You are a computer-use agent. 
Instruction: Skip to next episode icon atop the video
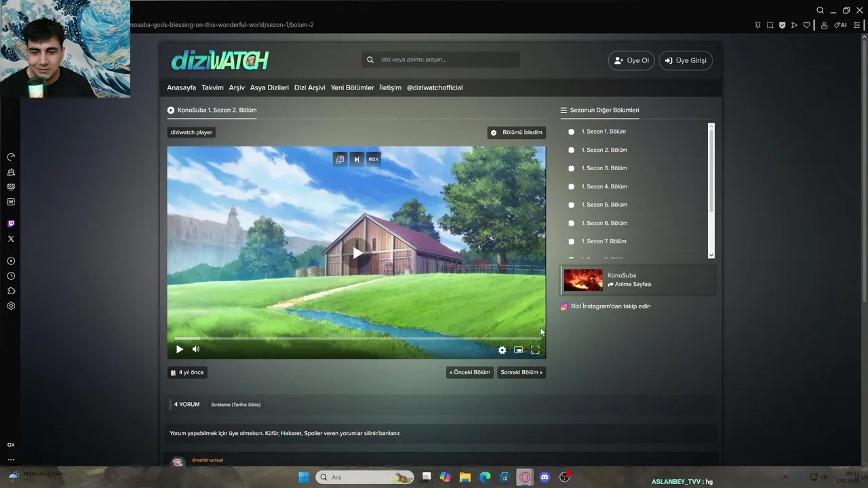point(357,159)
